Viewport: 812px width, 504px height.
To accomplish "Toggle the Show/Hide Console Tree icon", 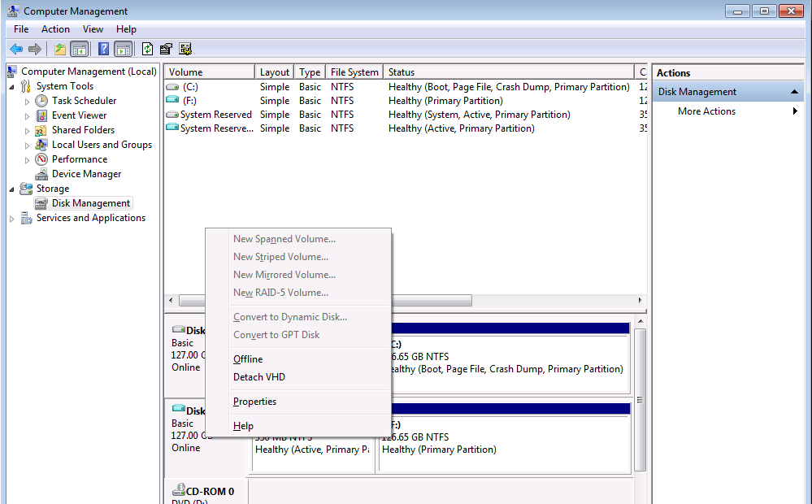I will 79,48.
